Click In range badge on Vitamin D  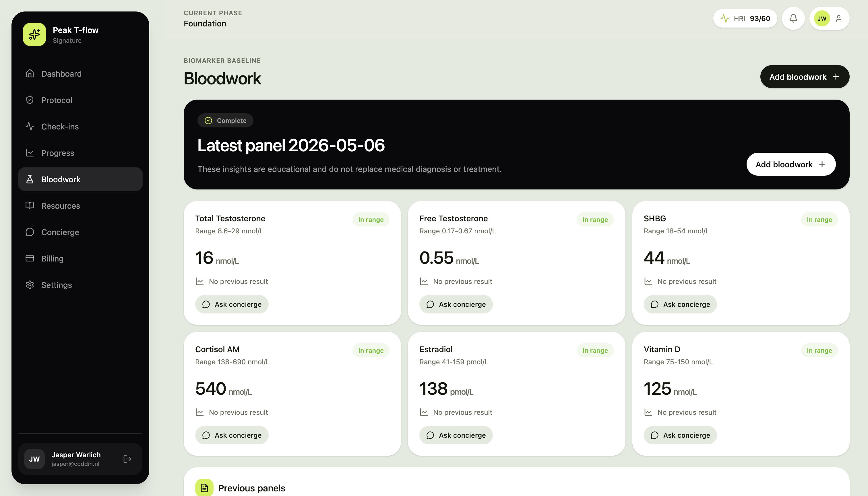click(819, 350)
